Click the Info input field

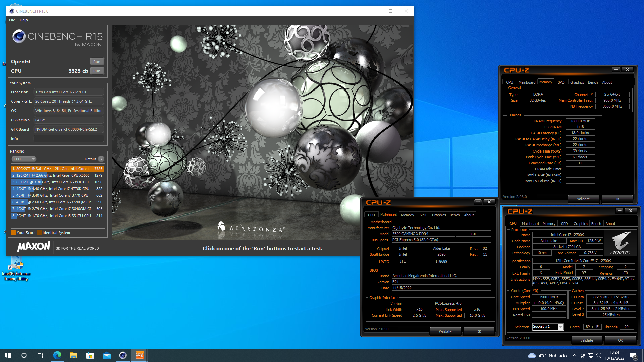[68, 139]
